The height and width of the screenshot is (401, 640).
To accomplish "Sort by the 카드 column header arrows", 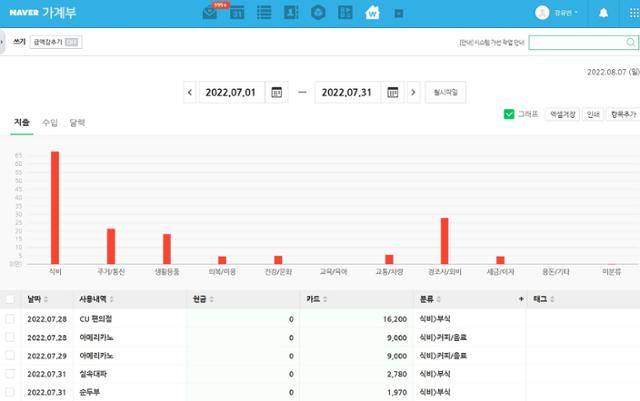I will (325, 299).
